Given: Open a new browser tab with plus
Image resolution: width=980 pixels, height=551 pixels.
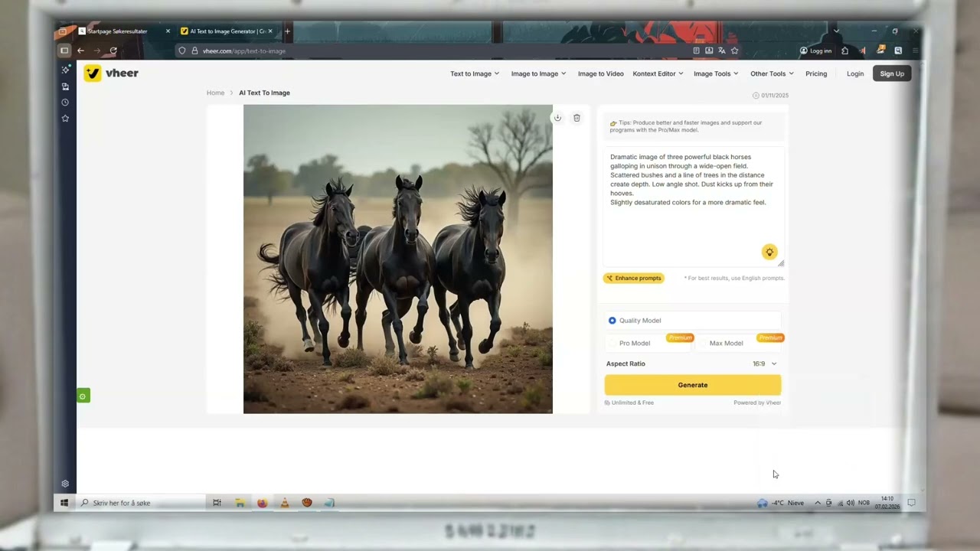Looking at the screenshot, I should [x=287, y=31].
